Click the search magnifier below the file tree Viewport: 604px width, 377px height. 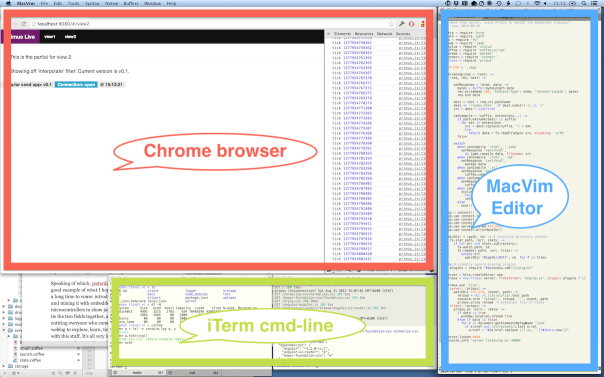coord(60,373)
